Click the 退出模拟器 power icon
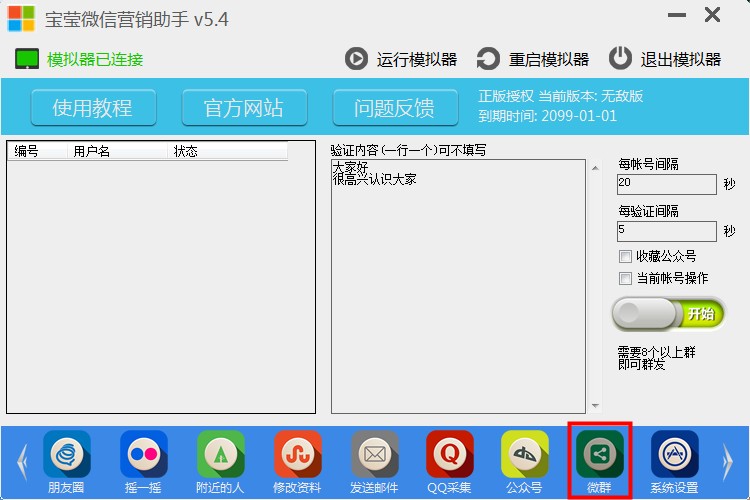Screen dimensions: 750x500 pyautogui.click(x=620, y=58)
